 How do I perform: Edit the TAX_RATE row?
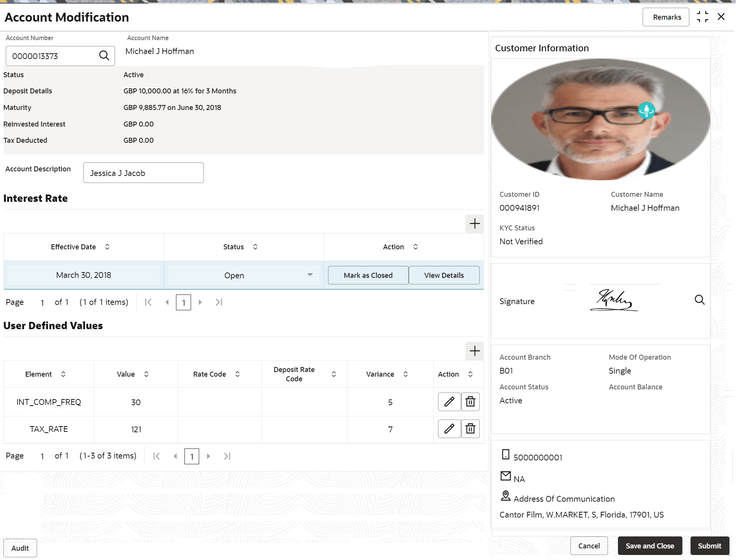tap(449, 429)
